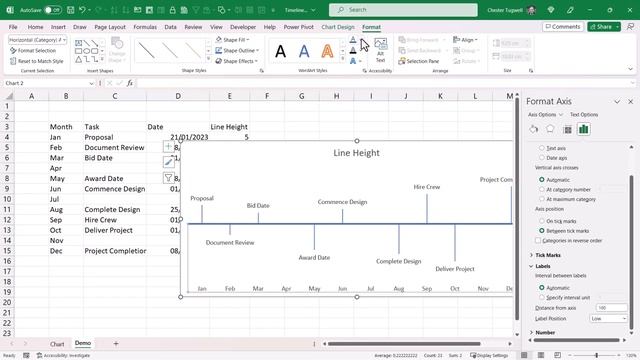Apply the black WordArt A style

click(x=280, y=51)
